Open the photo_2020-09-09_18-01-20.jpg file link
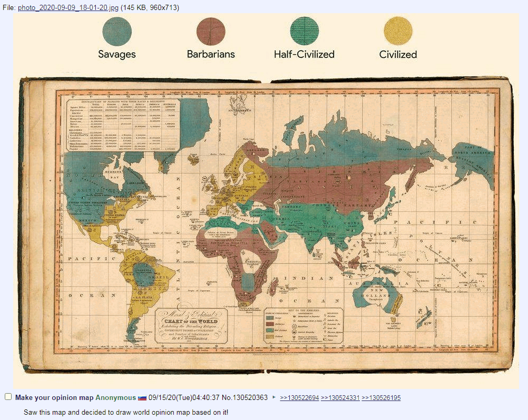Viewport: 528px width, 420px height. pos(68,7)
